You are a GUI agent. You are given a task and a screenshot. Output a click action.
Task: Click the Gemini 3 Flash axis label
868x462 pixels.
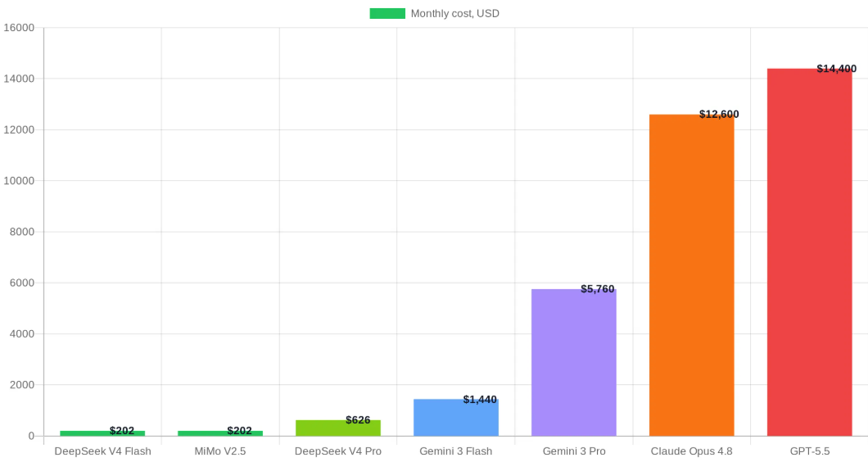(x=456, y=451)
